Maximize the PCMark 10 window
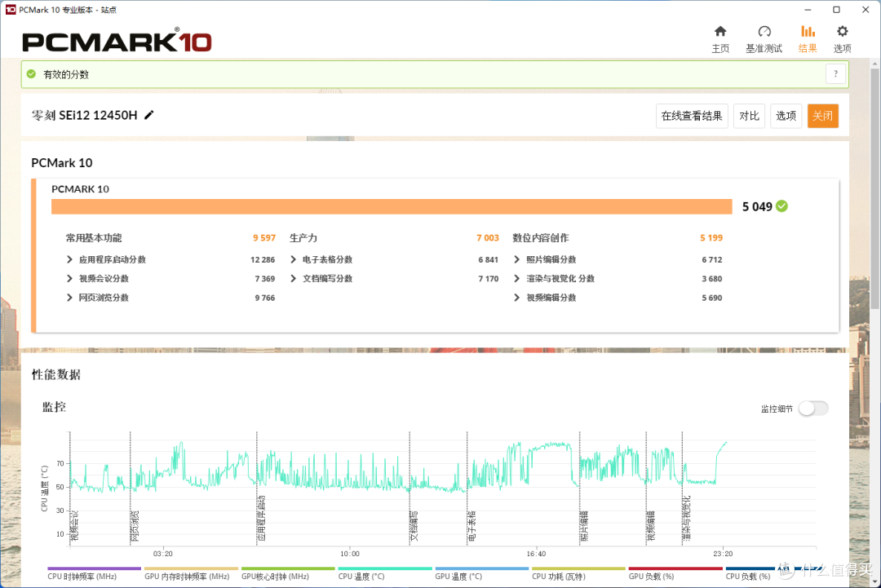Image resolution: width=881 pixels, height=588 pixels. coord(836,10)
